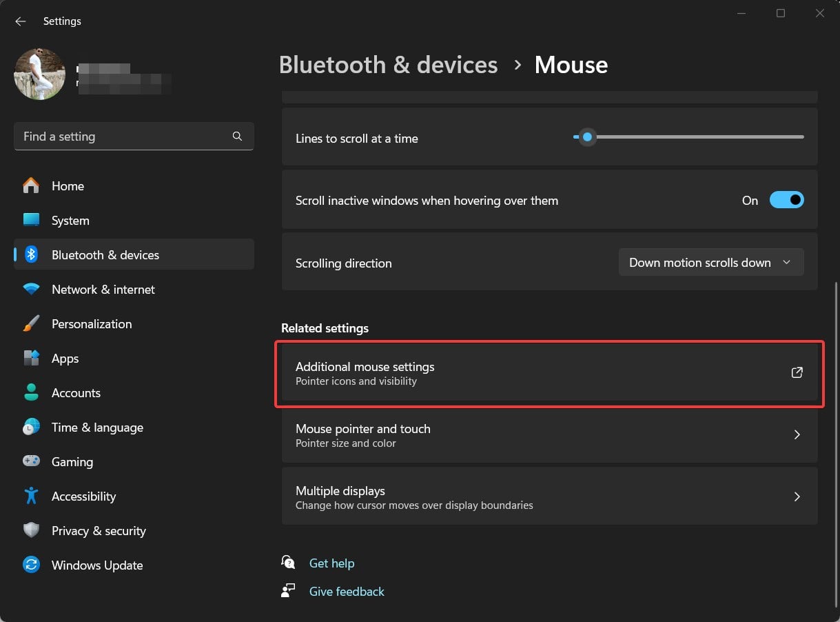
Task: Click the Give feedback link
Action: (347, 592)
